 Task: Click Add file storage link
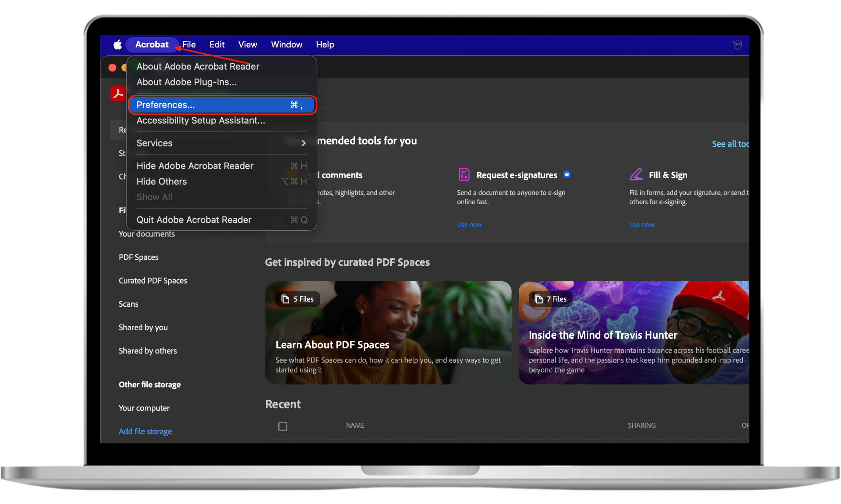coord(145,431)
